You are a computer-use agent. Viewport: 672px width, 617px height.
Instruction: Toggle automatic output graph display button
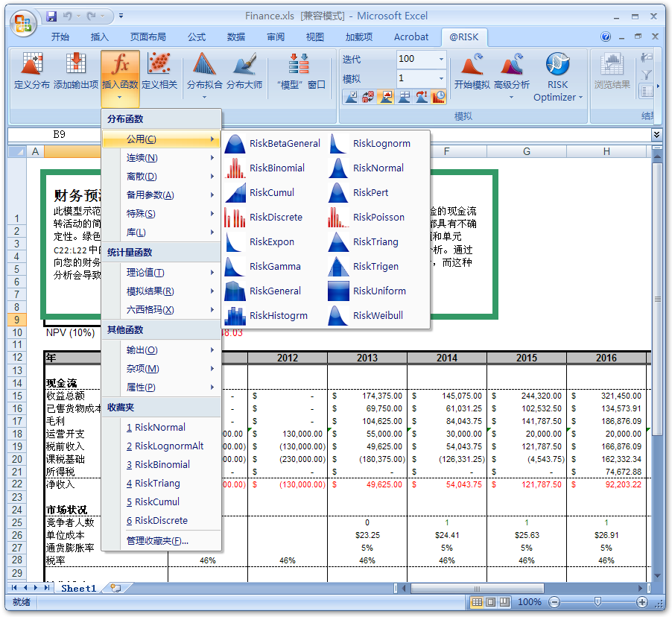coord(386,98)
